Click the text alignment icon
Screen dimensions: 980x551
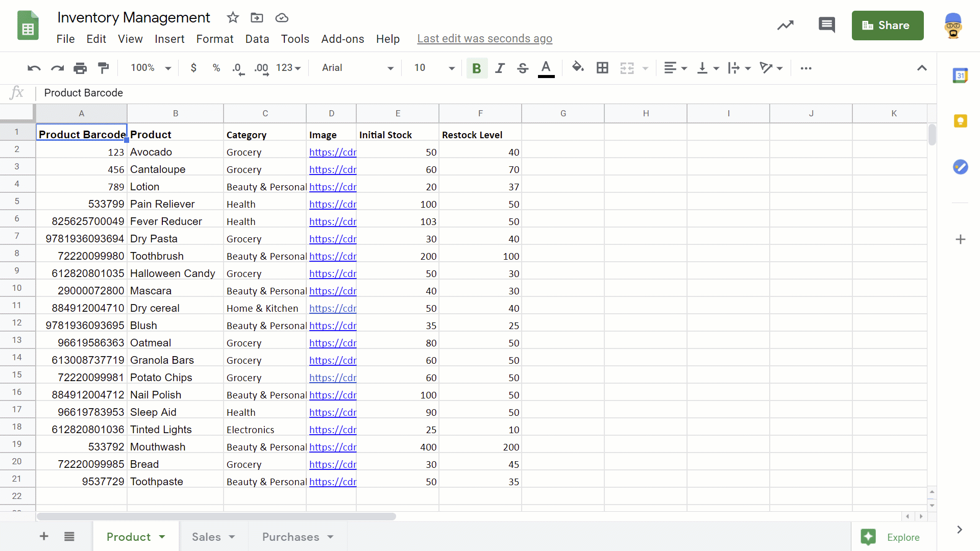[670, 68]
